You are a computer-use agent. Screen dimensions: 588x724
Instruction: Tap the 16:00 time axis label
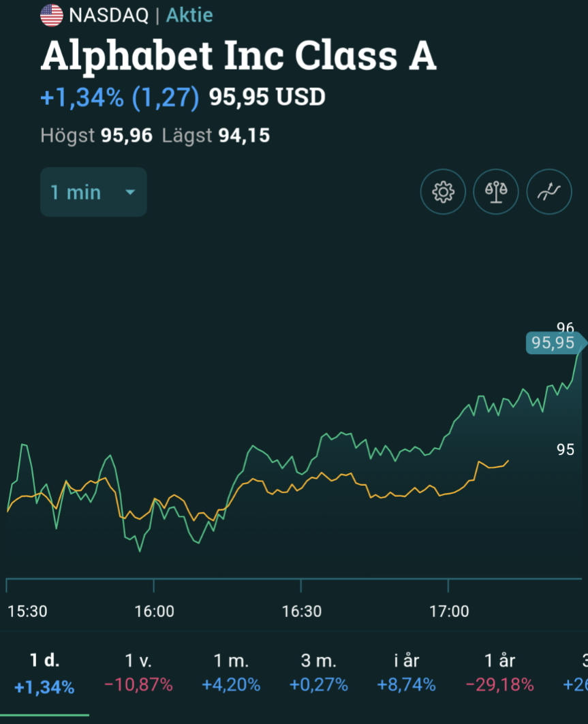pyautogui.click(x=155, y=611)
